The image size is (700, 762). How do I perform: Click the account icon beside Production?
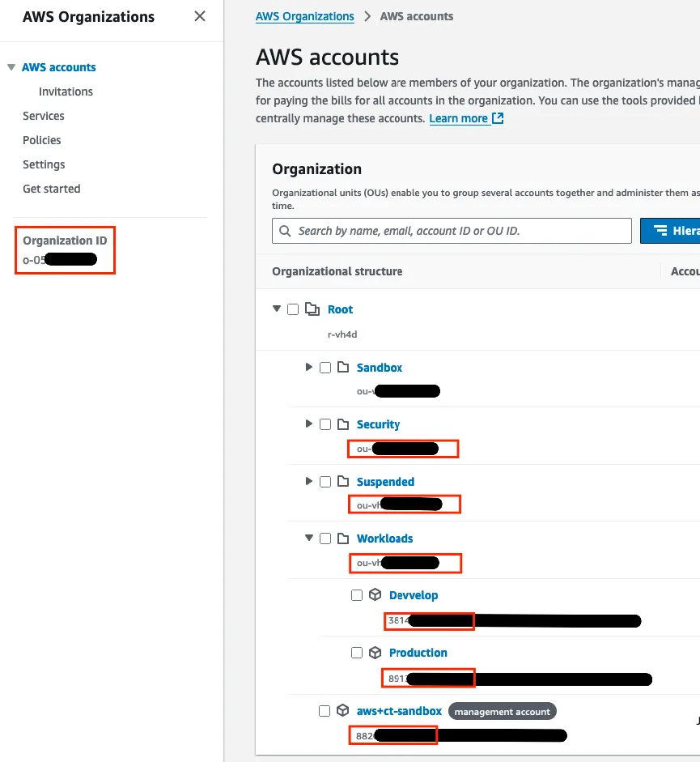(x=374, y=652)
